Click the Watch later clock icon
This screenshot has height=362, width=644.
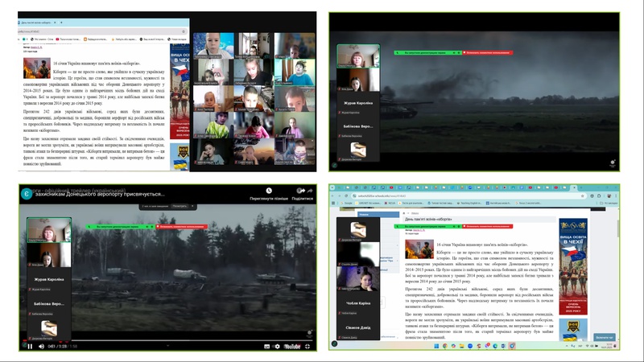(x=269, y=191)
